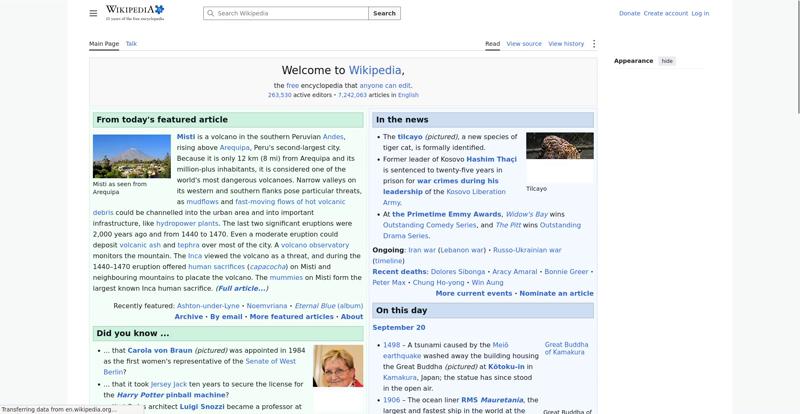This screenshot has height=414, width=800.
Task: Open featured article Archive link
Action: 188,316
